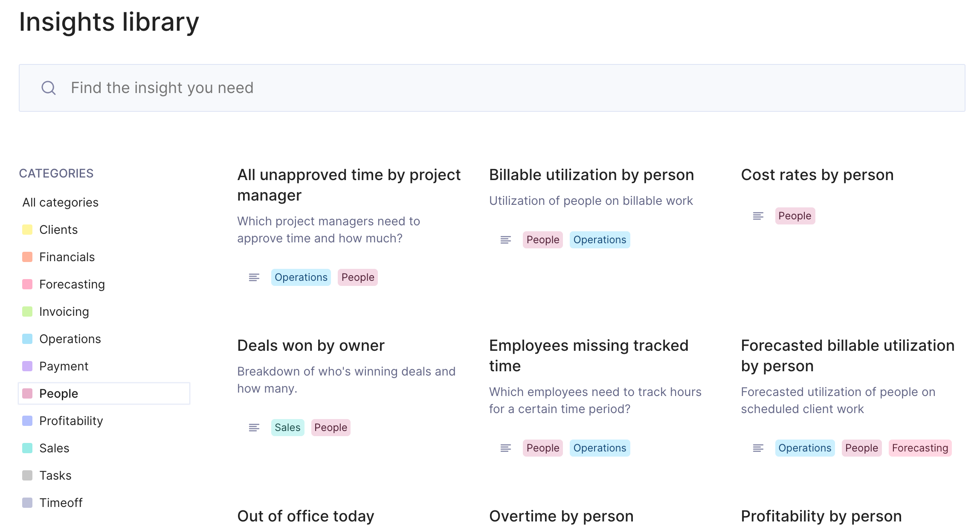Viewport: 980px width, 530px height.
Task: Click Operations tag on All unapproved time card
Action: (301, 277)
